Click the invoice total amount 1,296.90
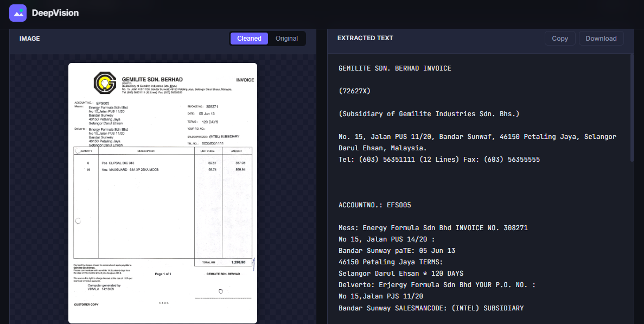The height and width of the screenshot is (324, 644). 238,262
